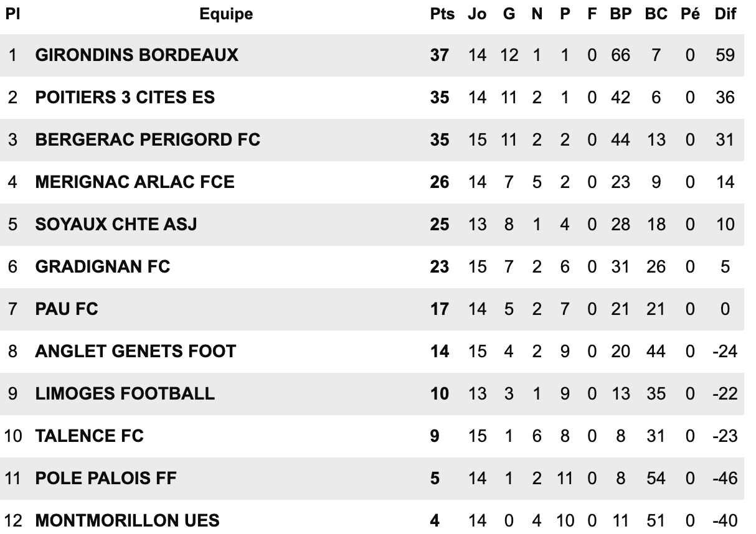This screenshot has height=534, width=756.
Task: Click MERIGNAC ARLAC FCE team name
Action: click(135, 182)
